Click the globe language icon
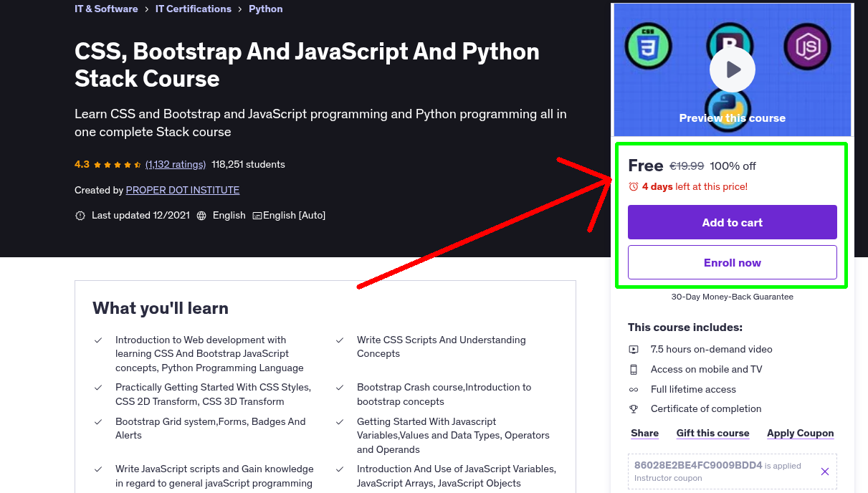 pos(201,216)
